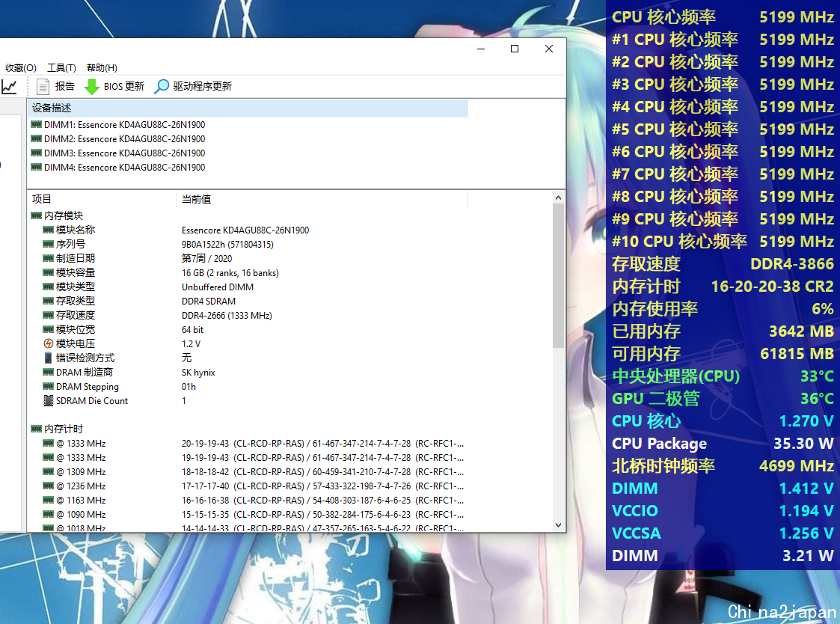Click the icon next to 模块容量

tap(48, 272)
